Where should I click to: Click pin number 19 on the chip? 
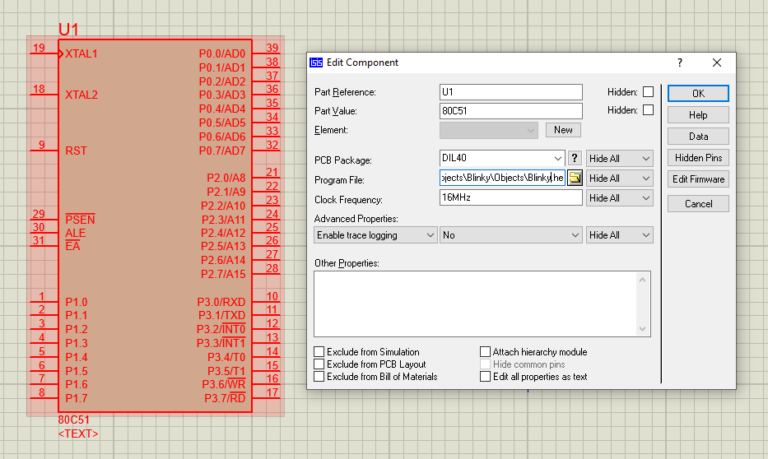[x=39, y=48]
